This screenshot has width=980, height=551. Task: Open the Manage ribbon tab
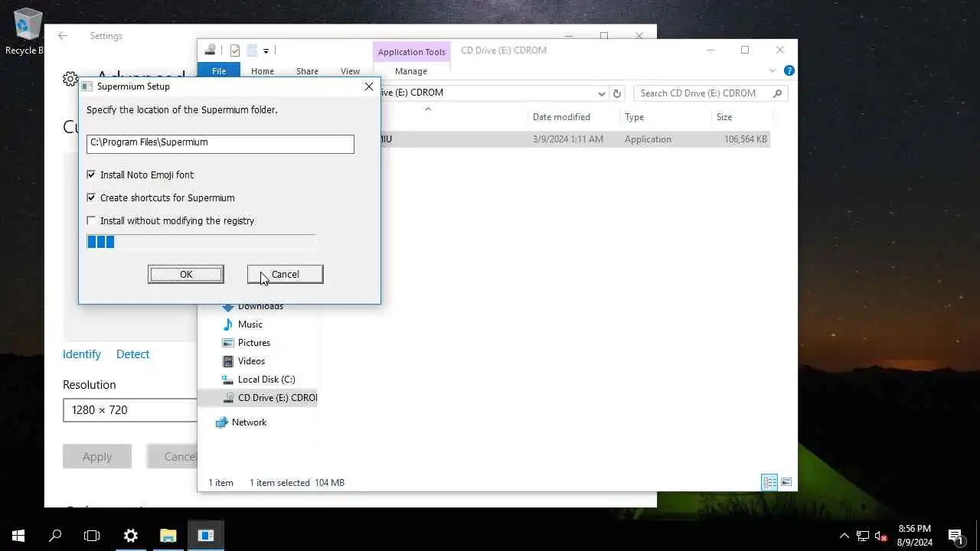pyautogui.click(x=411, y=71)
